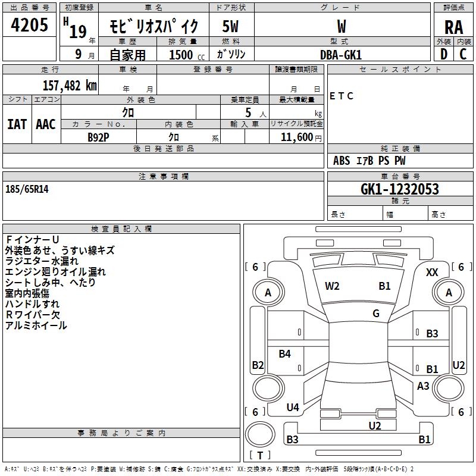Click the mileage value 157,482 km
476x476 pixels.
70,85
